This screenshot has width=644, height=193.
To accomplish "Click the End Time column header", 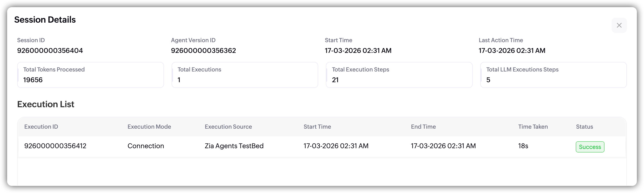I will click(423, 127).
